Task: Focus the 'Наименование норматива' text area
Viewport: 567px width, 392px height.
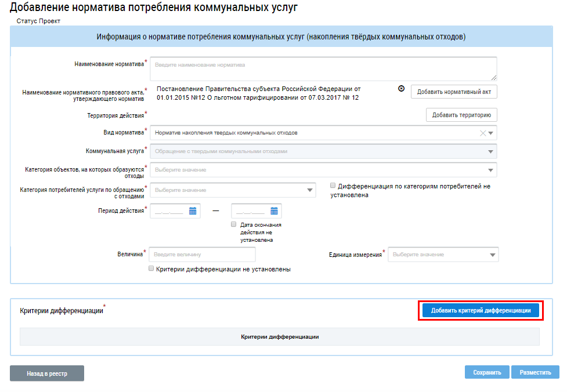Action: pos(323,68)
